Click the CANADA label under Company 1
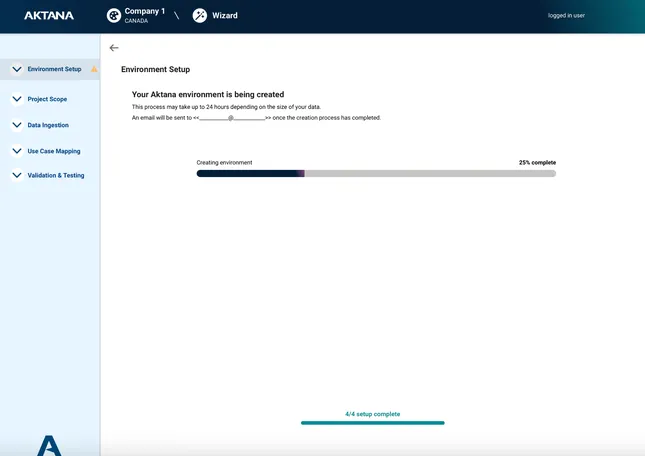Screen dimensions: 645x456 136,21
